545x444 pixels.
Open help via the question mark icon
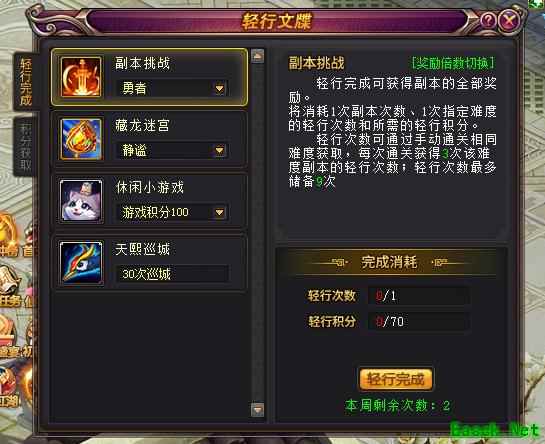[488, 20]
